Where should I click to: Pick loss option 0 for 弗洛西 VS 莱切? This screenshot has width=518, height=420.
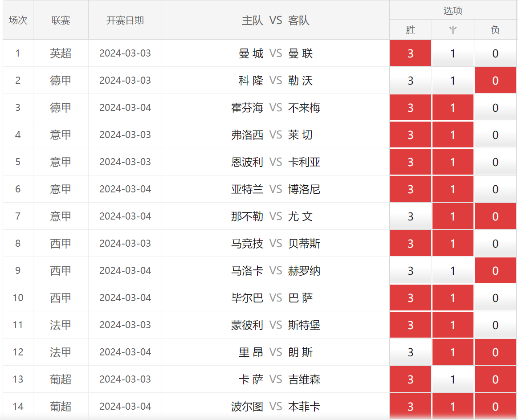tap(495, 135)
